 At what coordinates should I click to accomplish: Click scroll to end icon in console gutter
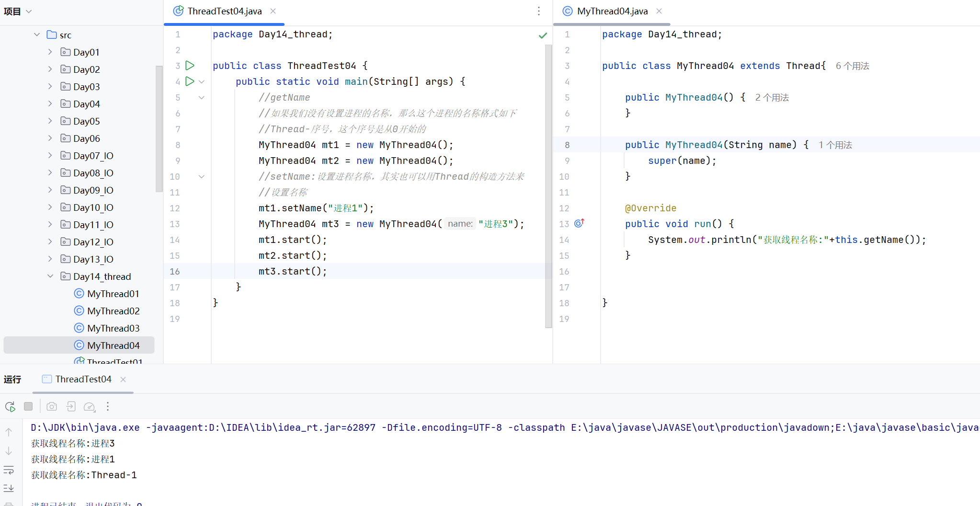click(x=9, y=488)
